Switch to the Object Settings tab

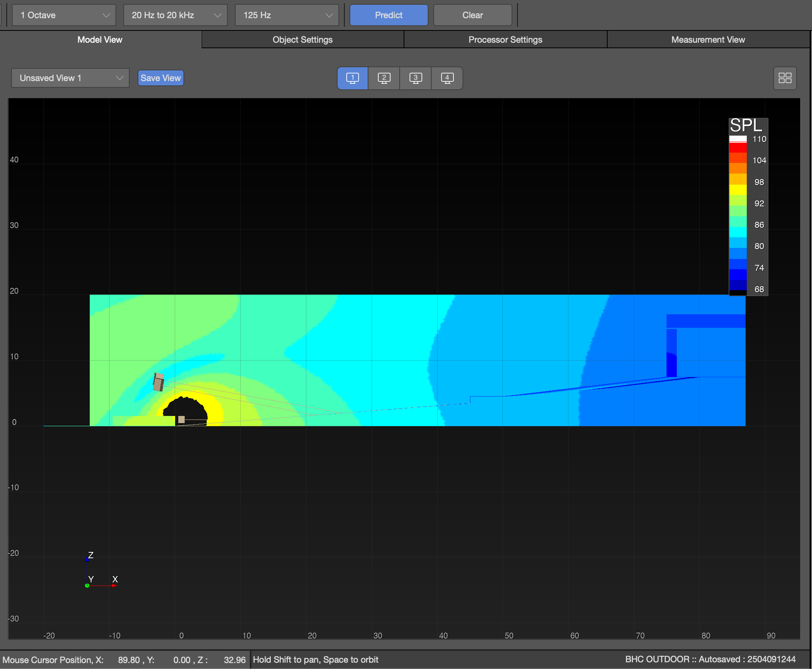[302, 40]
